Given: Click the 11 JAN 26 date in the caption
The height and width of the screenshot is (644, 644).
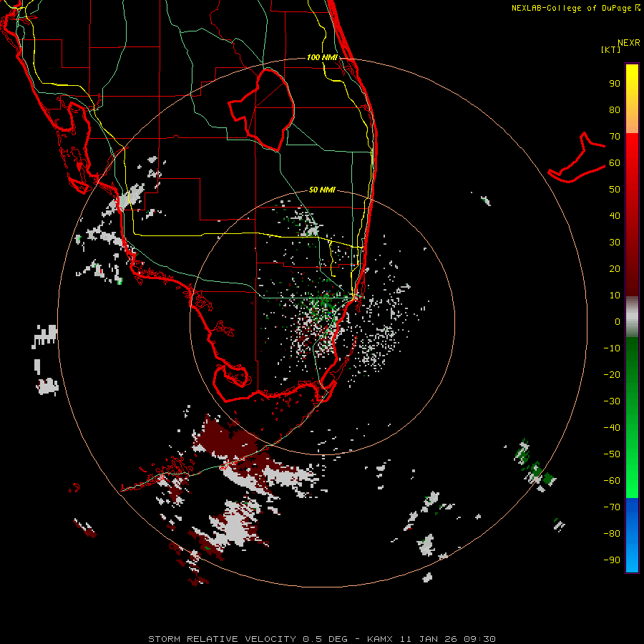Looking at the screenshot, I should click(x=429, y=639).
